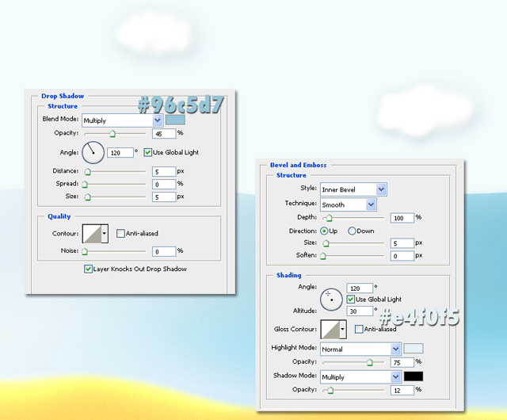507x420 pixels.
Task: Click the Bevel Size slider handle
Action: (x=326, y=243)
